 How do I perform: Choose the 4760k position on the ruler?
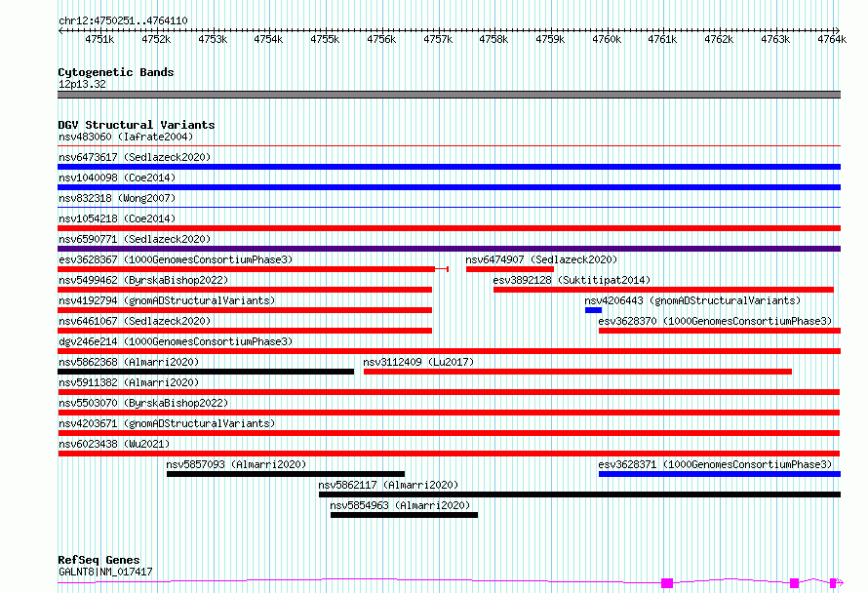tap(607, 39)
